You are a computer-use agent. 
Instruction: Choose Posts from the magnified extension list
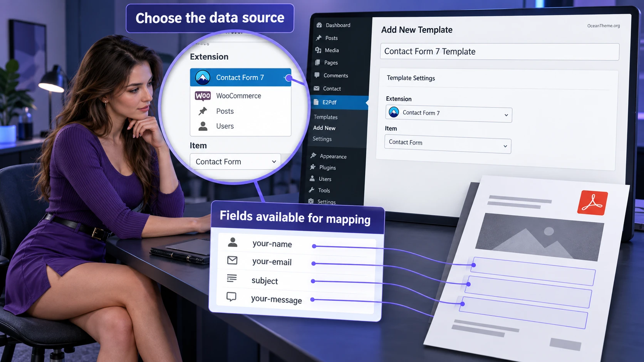pyautogui.click(x=241, y=111)
